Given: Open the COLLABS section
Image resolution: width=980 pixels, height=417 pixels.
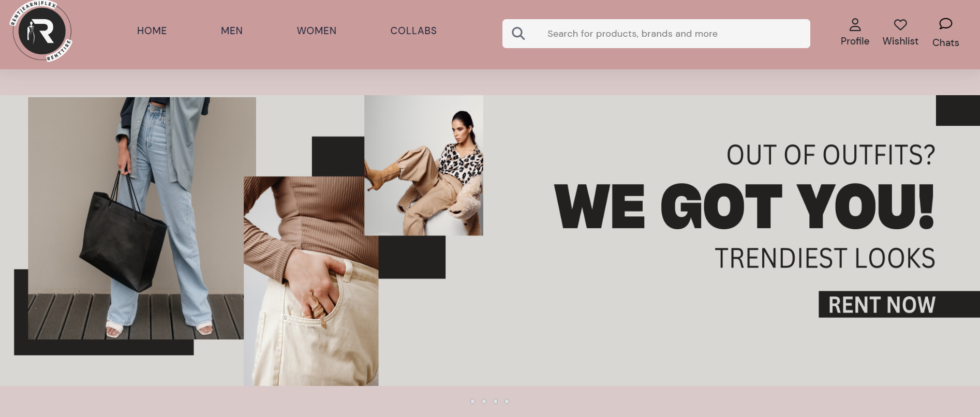Looking at the screenshot, I should tap(413, 31).
